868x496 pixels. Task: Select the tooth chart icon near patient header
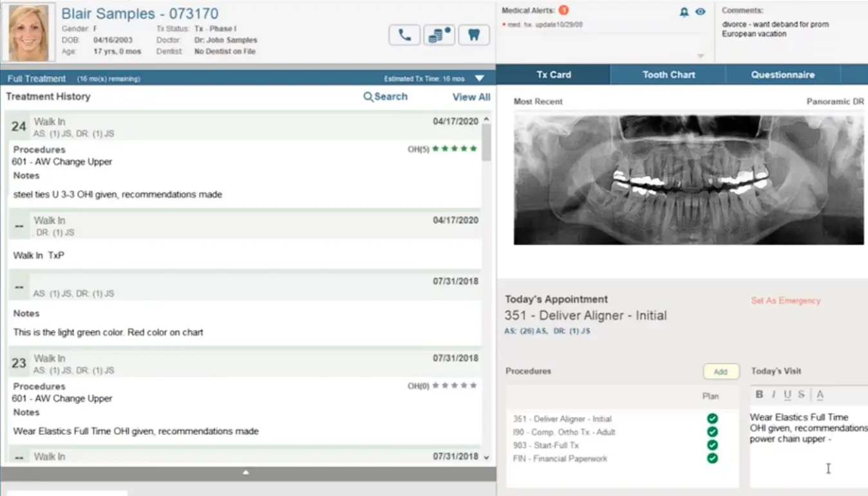pos(474,35)
